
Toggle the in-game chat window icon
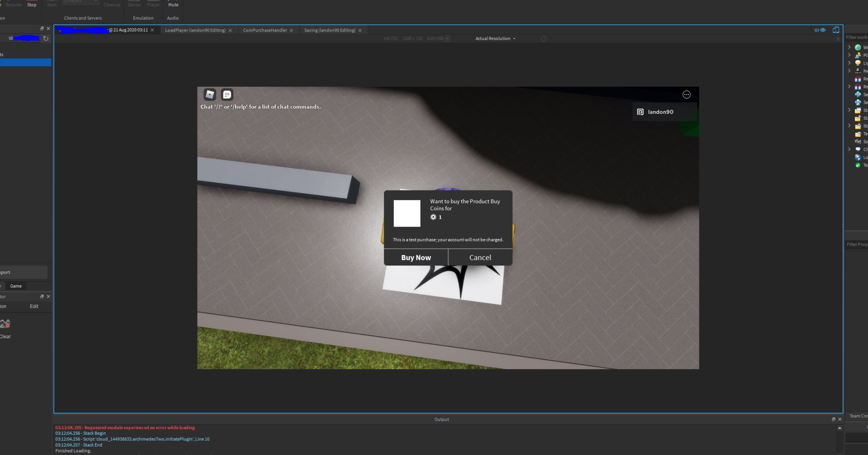point(227,94)
